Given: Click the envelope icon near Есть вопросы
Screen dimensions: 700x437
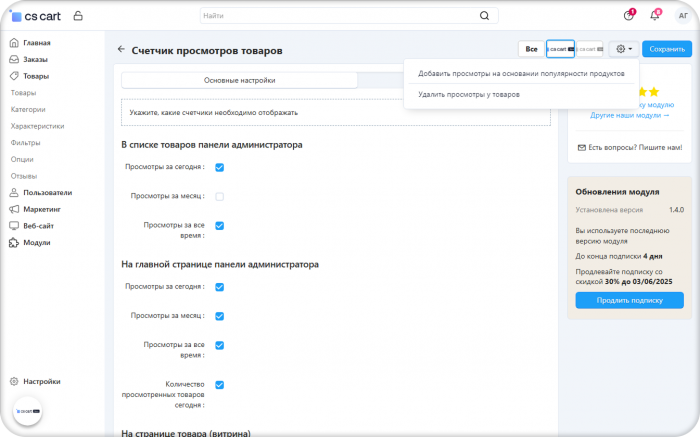Looking at the screenshot, I should click(x=582, y=148).
